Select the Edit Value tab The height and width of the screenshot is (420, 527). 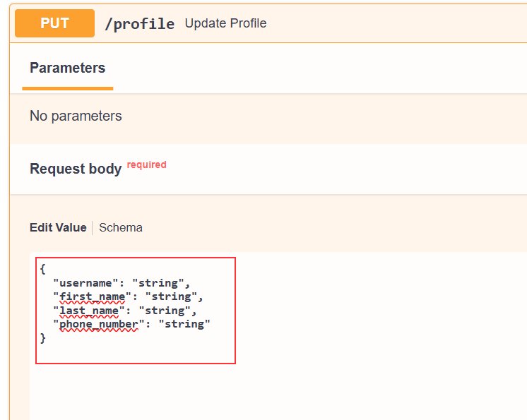58,227
